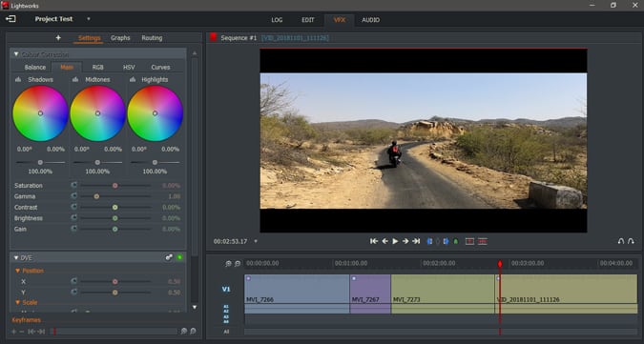This screenshot has height=344, width=644.
Task: Toggle keyframing for Saturation
Action: coord(73,185)
